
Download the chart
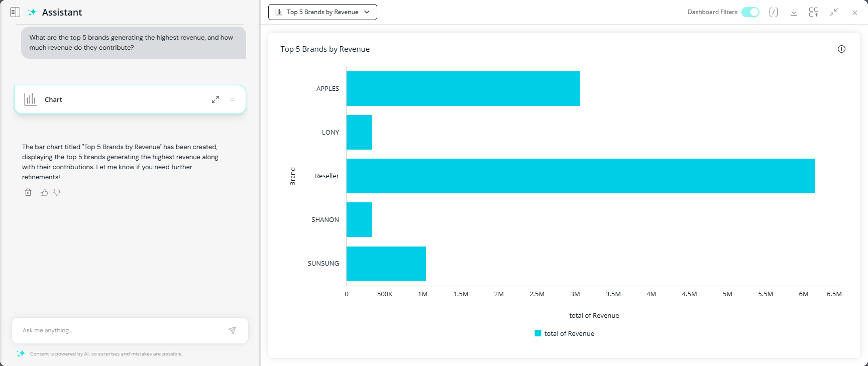point(794,12)
